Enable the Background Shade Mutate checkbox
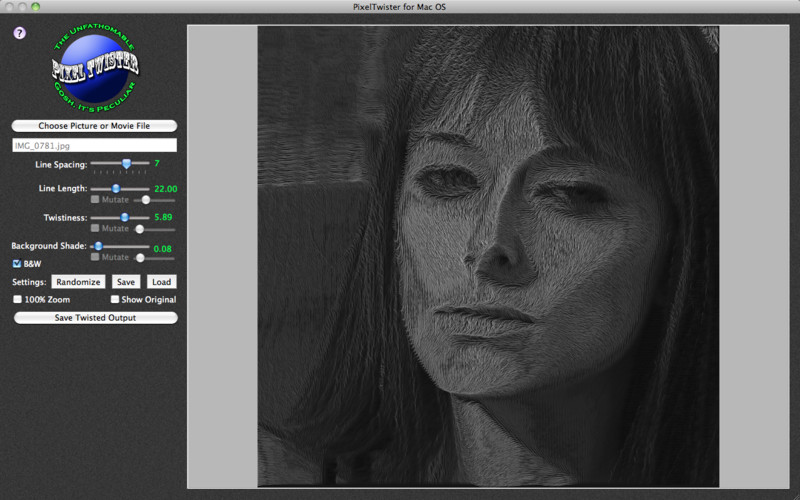Screen dimensions: 800x500 tap(95, 257)
